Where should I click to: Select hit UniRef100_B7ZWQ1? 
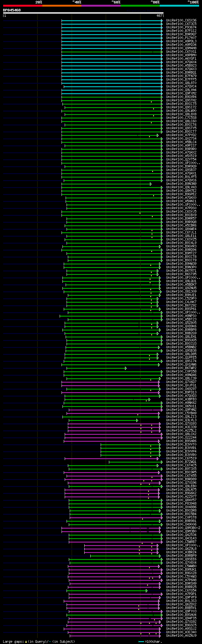(181, 462)
